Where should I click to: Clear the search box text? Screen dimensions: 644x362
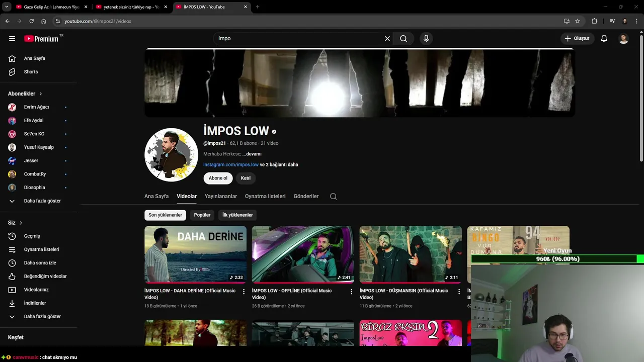pyautogui.click(x=387, y=38)
